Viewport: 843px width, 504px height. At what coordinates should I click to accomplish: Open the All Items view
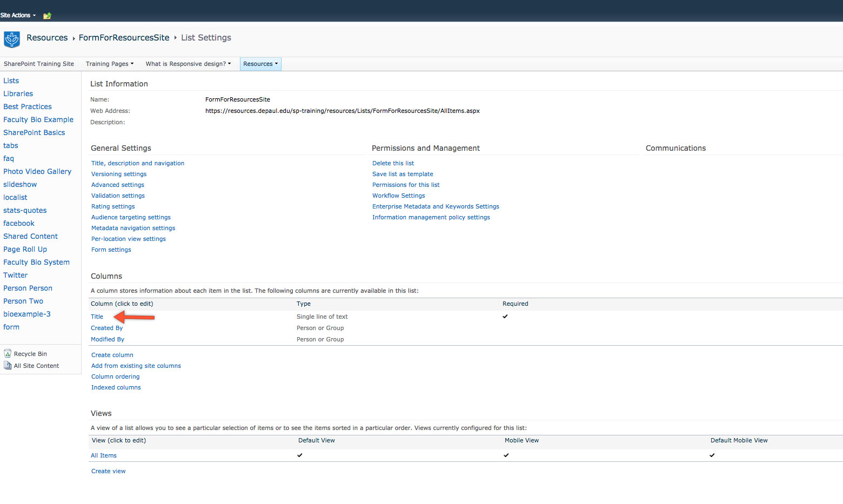(x=104, y=455)
